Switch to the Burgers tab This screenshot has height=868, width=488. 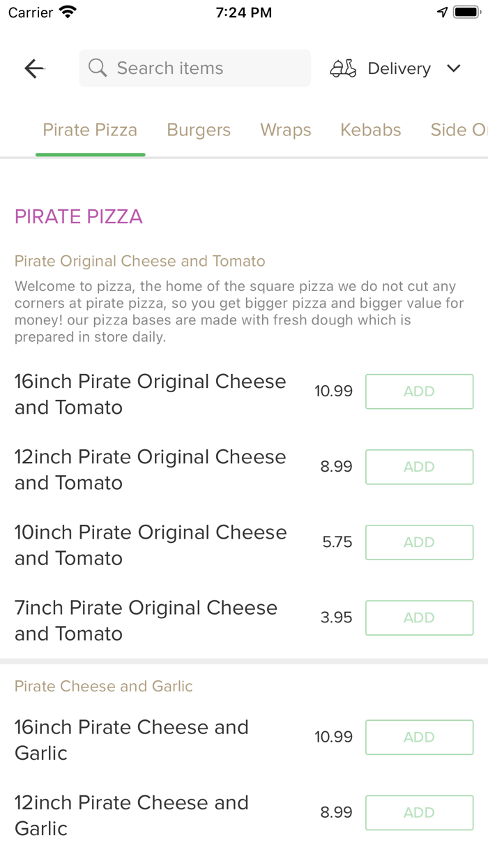point(199,130)
